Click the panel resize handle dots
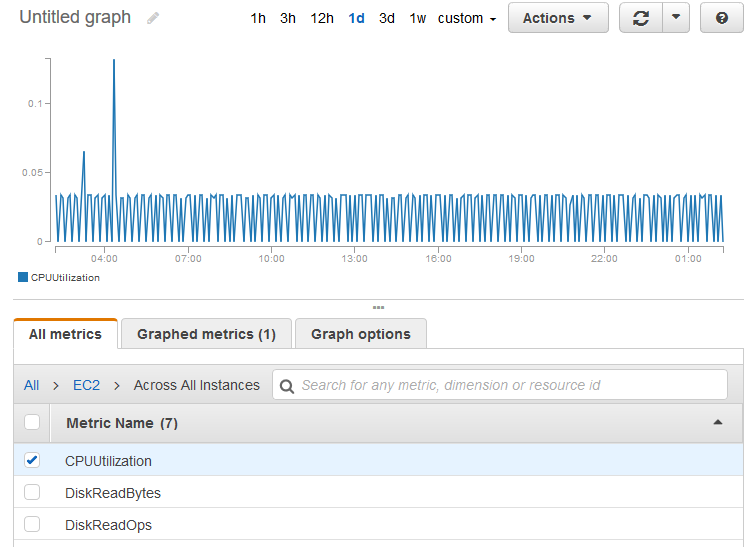 pos(378,307)
